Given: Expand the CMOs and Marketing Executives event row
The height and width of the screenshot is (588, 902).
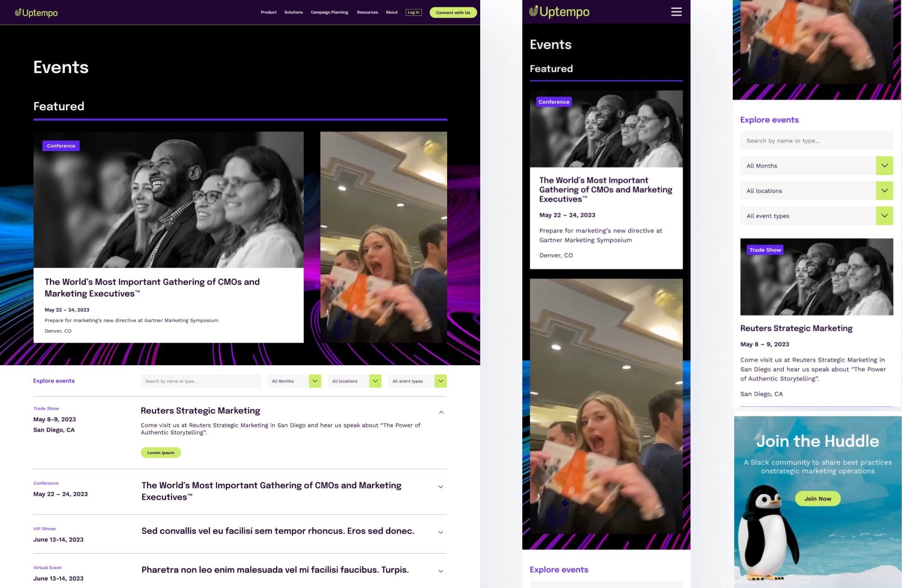Looking at the screenshot, I should coord(440,486).
